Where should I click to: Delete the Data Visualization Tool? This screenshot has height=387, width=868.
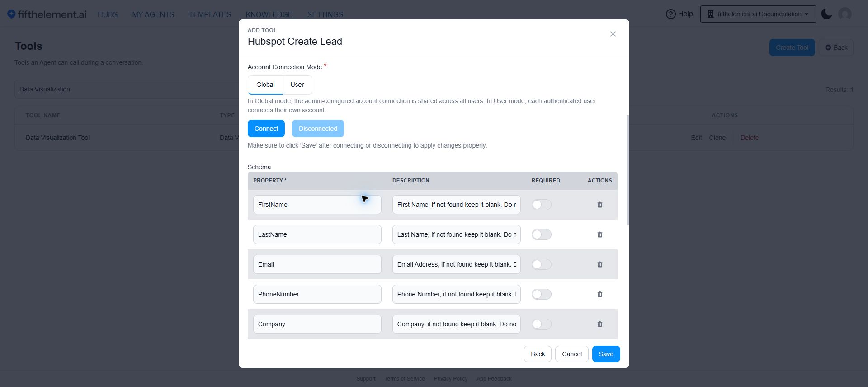pyautogui.click(x=750, y=138)
